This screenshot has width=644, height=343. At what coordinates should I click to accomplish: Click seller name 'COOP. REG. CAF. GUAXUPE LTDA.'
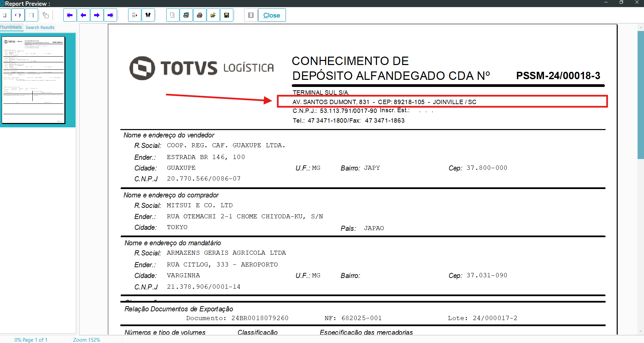click(226, 145)
